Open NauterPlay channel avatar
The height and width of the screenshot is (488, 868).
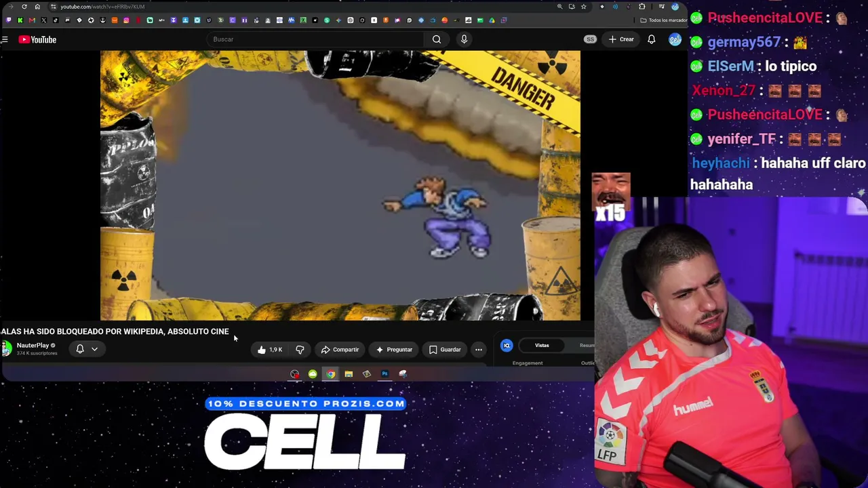click(x=6, y=348)
